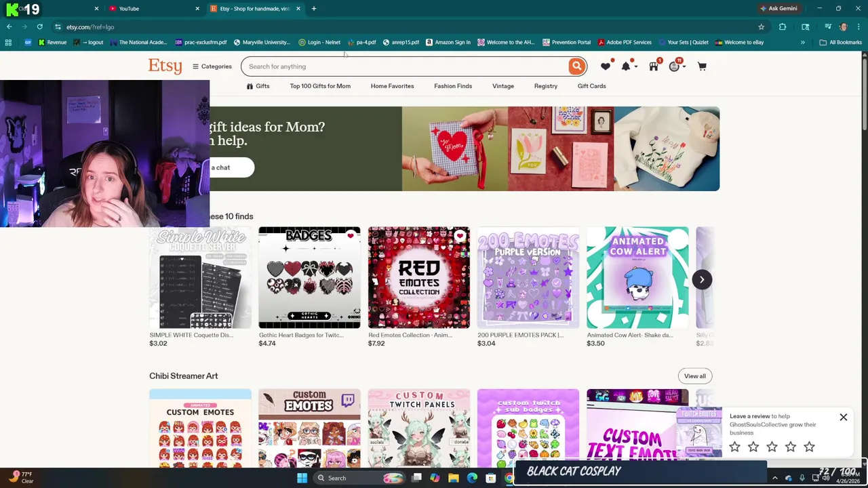Open Home Favorites link
Image resolution: width=868 pixels, height=488 pixels.
392,86
